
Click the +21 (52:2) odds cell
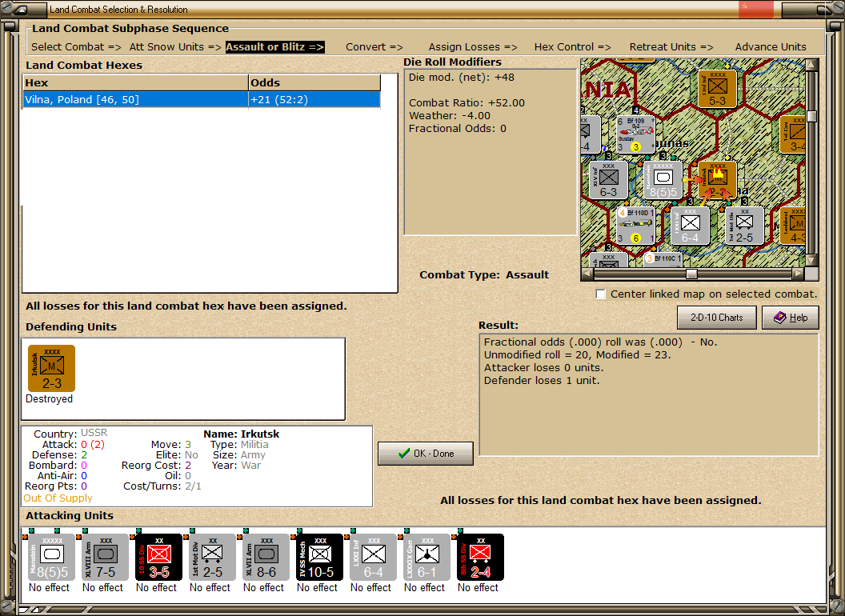314,100
